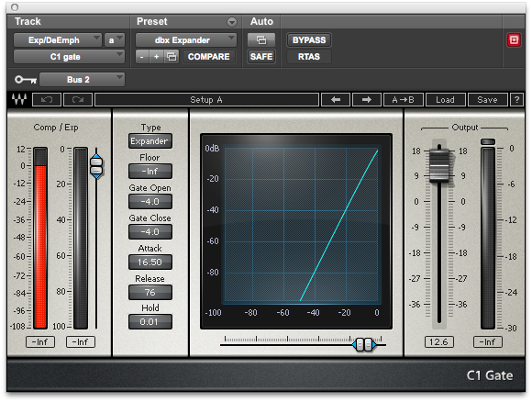Viewport: 532px width, 402px height.
Task: Click the Waves logo icon
Action: pos(19,99)
